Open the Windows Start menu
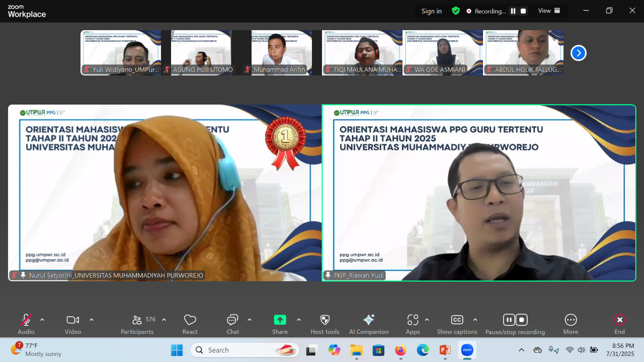Image resolution: width=644 pixels, height=362 pixels. pos(177,350)
